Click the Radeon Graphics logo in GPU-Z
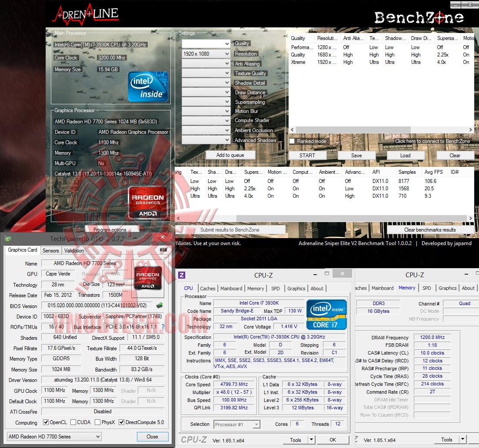The height and width of the screenshot is (448, 479). 148,278
